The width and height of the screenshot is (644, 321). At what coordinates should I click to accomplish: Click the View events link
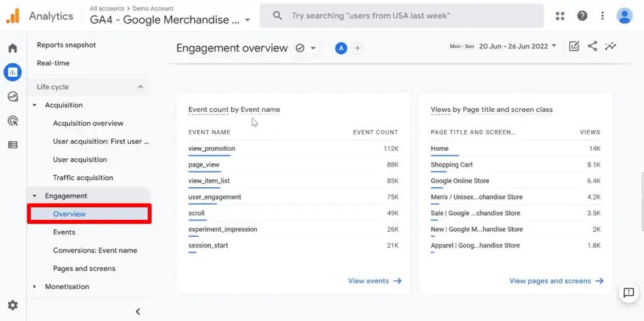[x=375, y=281]
